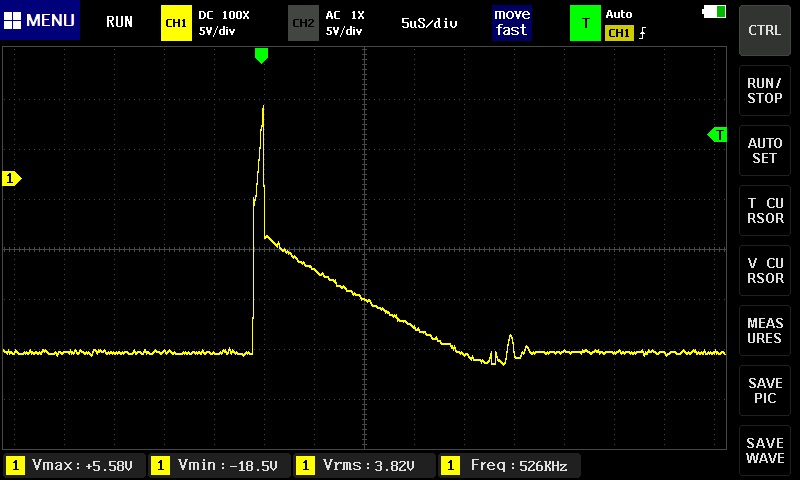Click the green T trigger icon
The image size is (800, 480).
coord(584,22)
